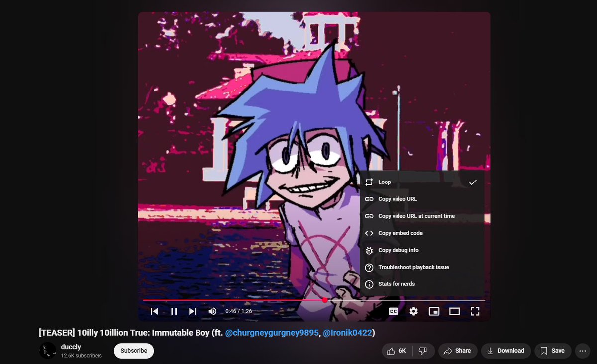Choose Copy debug info

[x=422, y=250]
